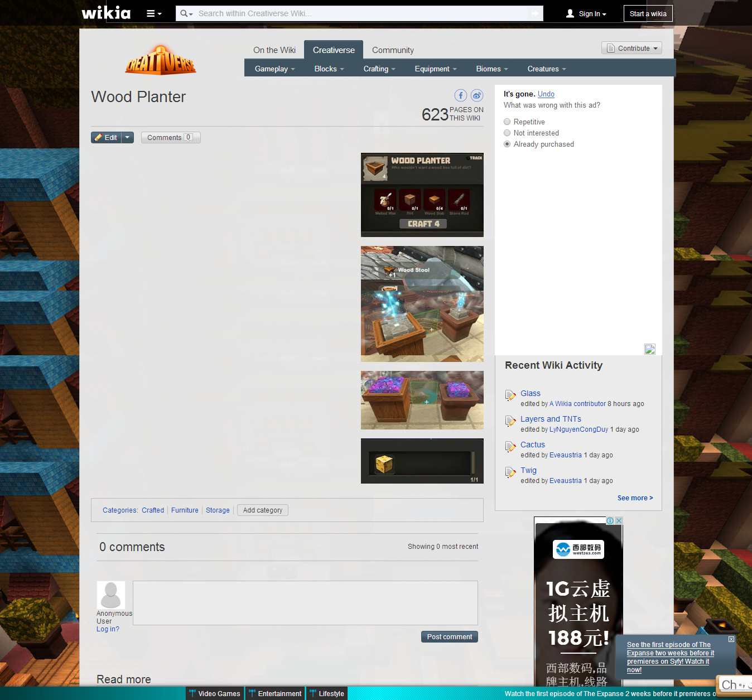
Task: Open the Gameplay menu
Action: [x=274, y=69]
